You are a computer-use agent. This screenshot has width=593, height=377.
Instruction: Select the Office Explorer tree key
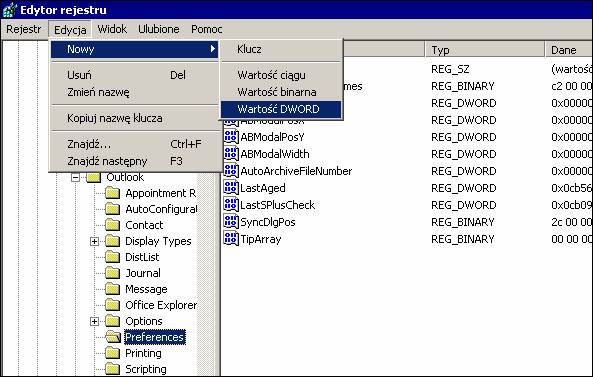click(x=161, y=305)
